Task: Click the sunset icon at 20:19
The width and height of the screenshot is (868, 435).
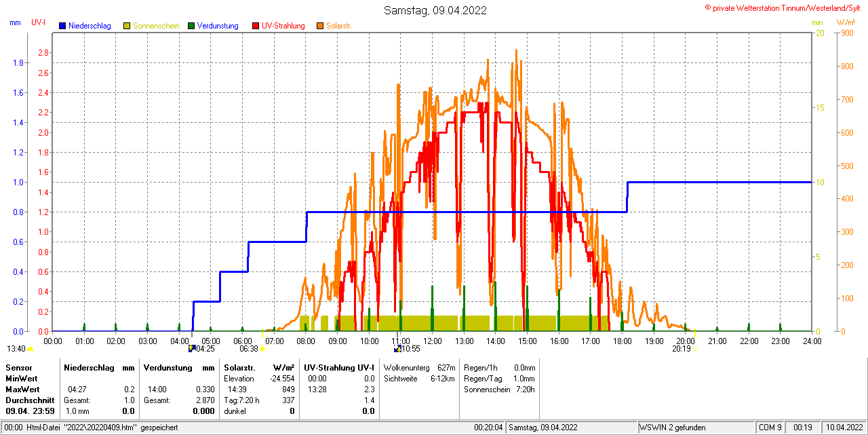Action: click(x=694, y=349)
